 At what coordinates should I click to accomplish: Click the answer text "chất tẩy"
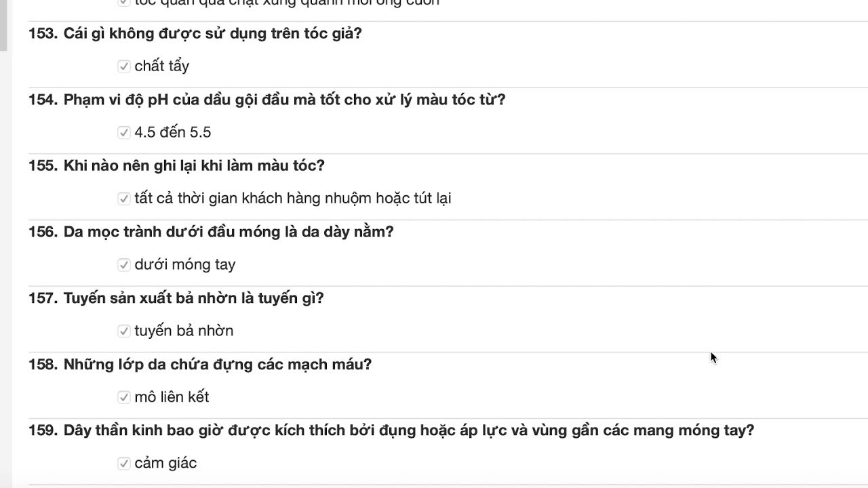tap(161, 66)
